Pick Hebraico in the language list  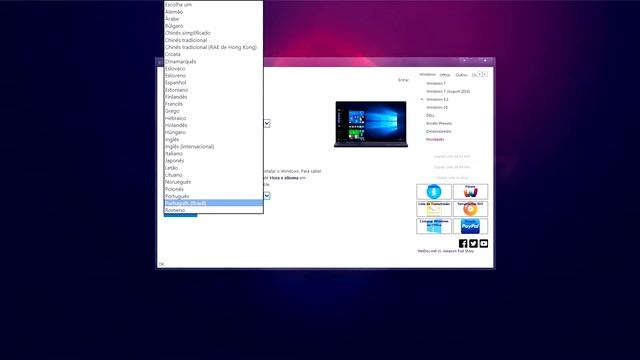213,118
